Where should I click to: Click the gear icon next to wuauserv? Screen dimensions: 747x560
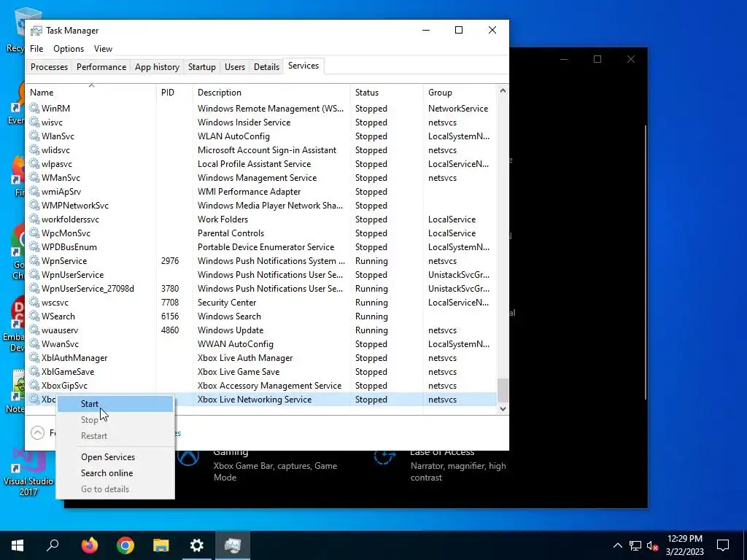click(x=34, y=330)
